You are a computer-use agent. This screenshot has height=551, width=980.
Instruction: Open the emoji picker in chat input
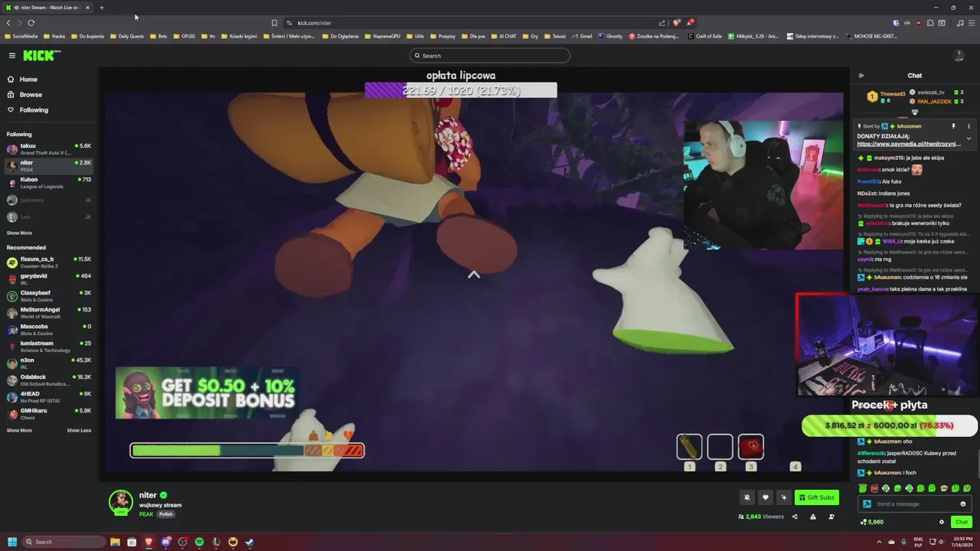coord(963,504)
